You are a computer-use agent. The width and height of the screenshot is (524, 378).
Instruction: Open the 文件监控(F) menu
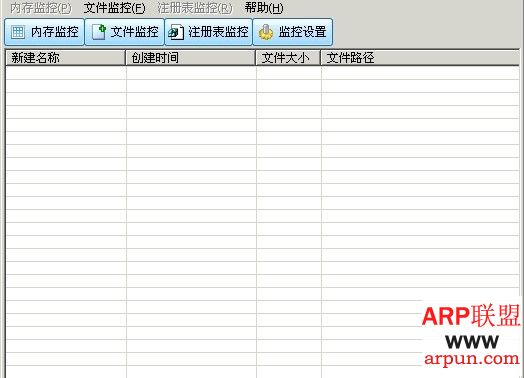coord(114,8)
